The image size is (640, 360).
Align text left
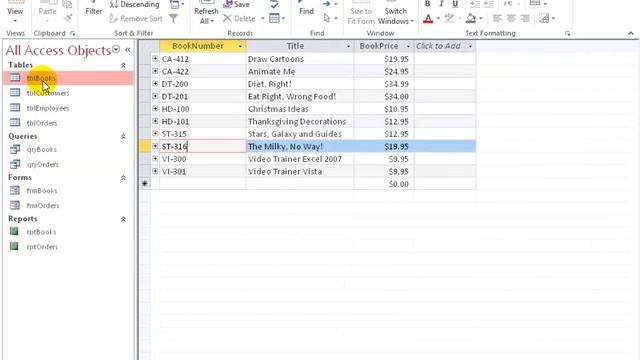pos(497,18)
